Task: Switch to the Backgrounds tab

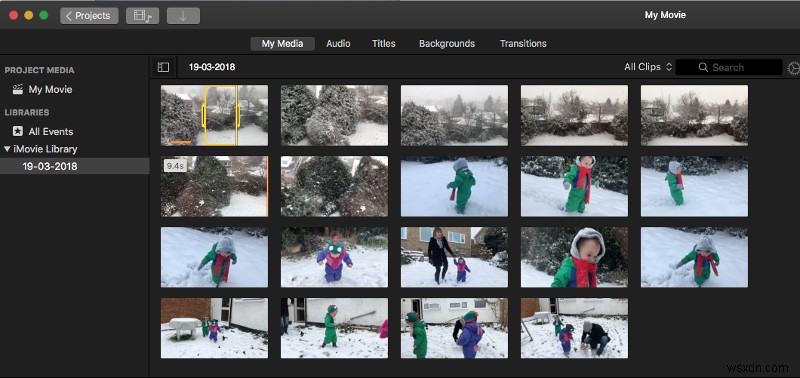Action: click(447, 44)
